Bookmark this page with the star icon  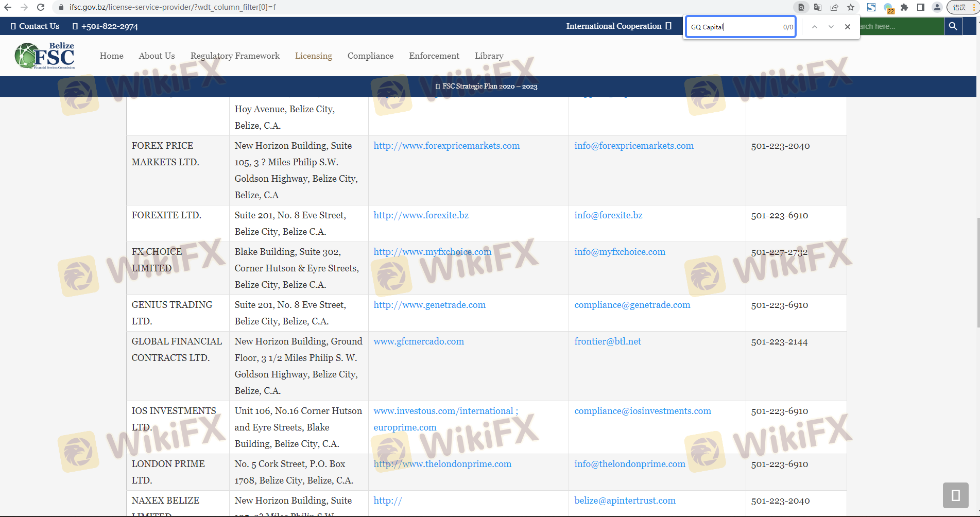(851, 7)
